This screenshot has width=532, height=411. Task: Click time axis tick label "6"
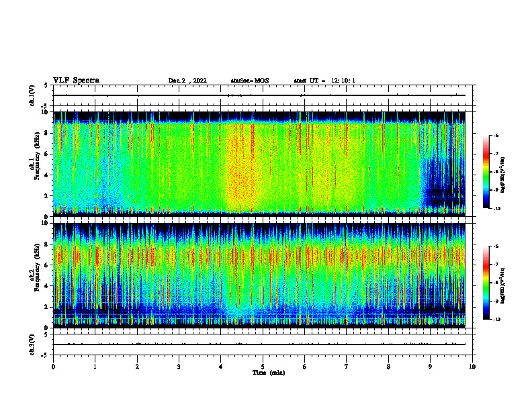click(304, 367)
